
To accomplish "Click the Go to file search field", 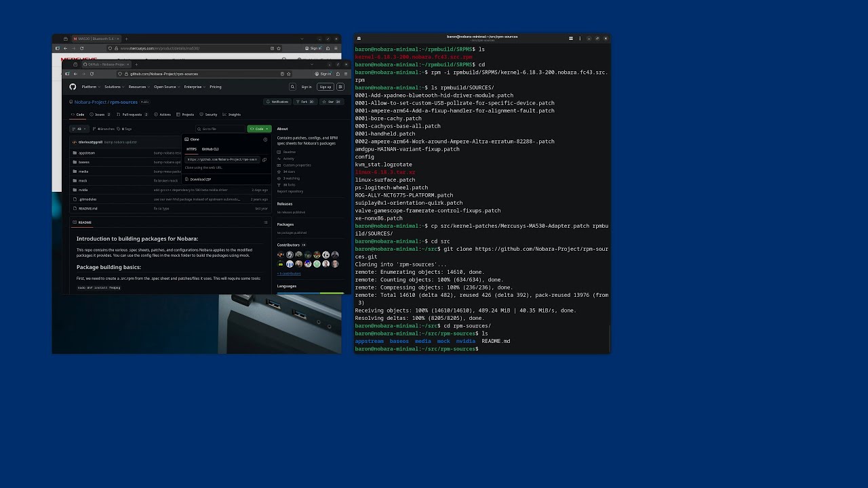I will coord(220,129).
